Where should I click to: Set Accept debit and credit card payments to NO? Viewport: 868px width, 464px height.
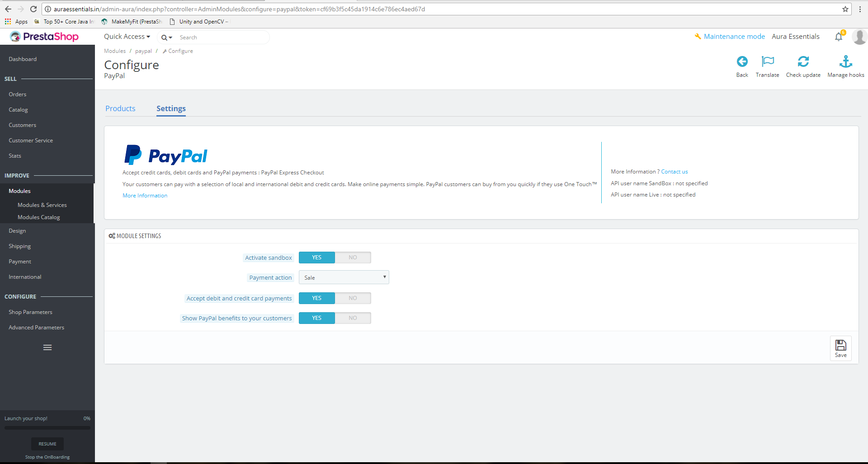[x=353, y=298]
